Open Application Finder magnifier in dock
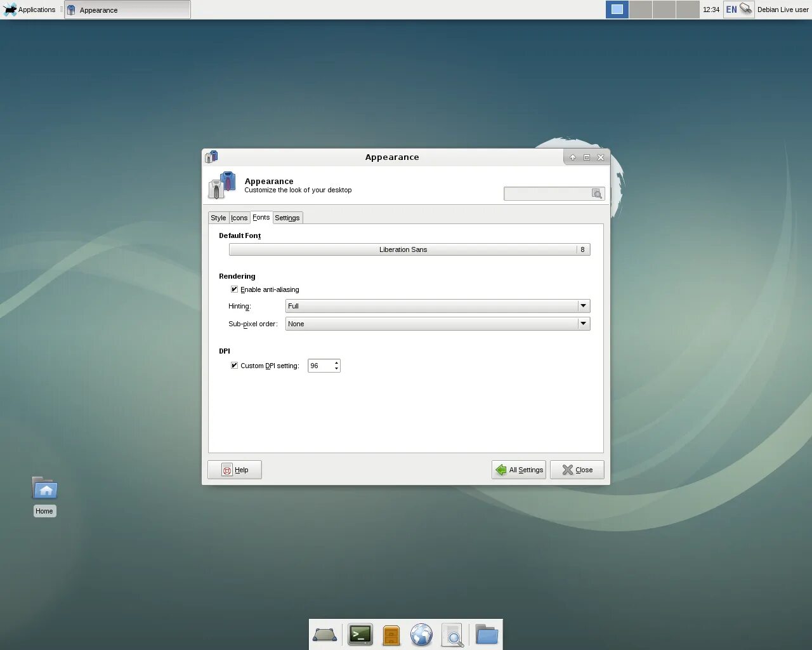The image size is (812, 650). pos(452,635)
